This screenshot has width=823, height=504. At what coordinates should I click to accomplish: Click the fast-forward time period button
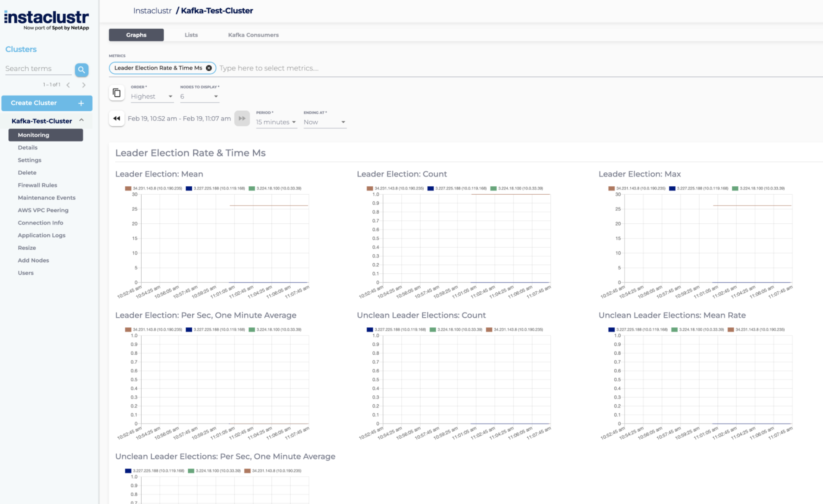point(242,118)
